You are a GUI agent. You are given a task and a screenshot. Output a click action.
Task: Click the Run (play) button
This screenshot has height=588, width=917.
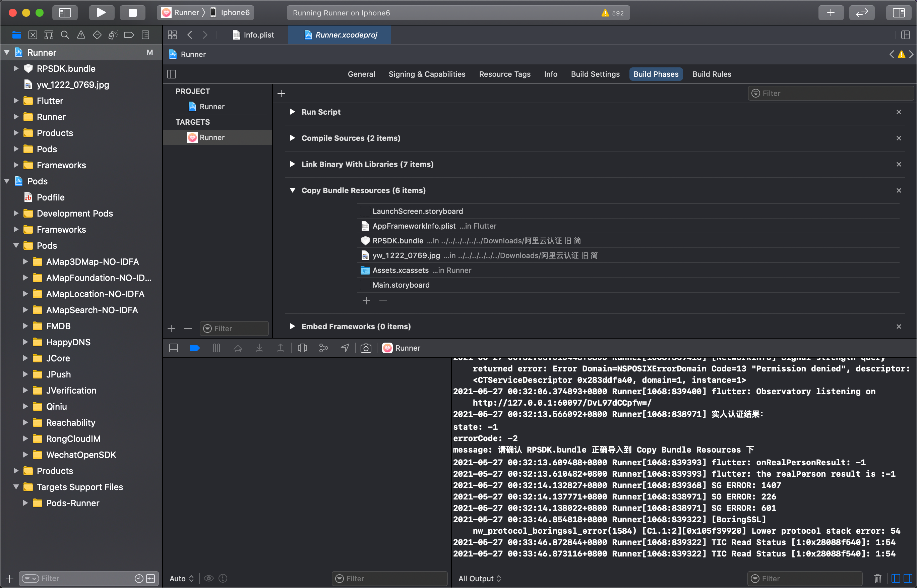point(102,13)
